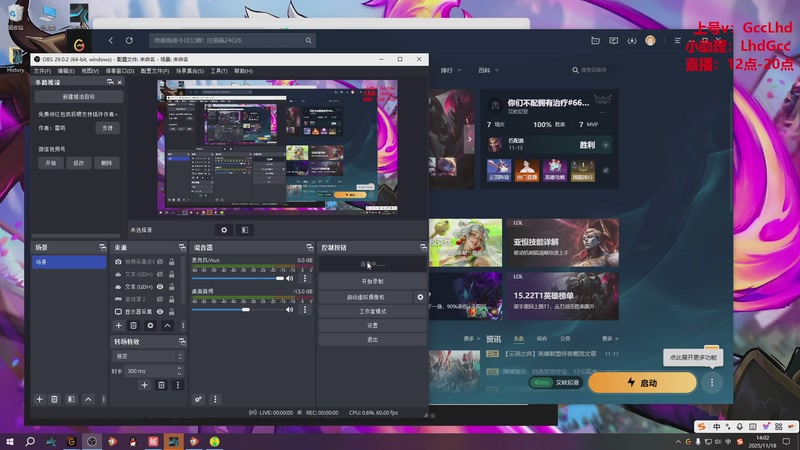Open user avatar in game launcher header

(x=650, y=40)
